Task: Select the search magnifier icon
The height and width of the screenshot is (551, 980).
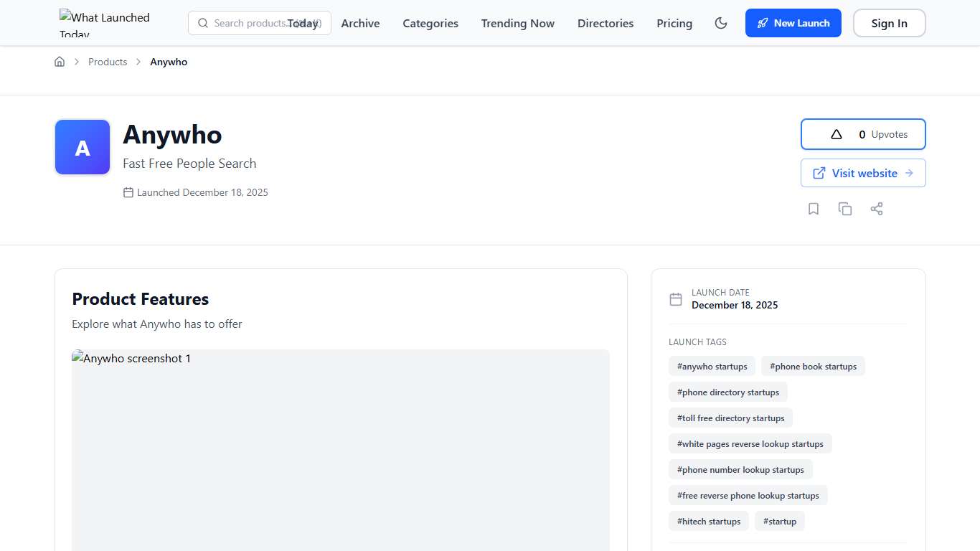Action: [202, 23]
